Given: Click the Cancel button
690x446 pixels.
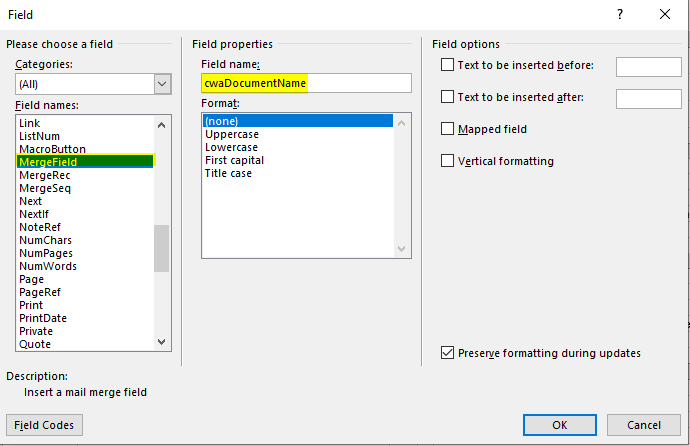Looking at the screenshot, I should click(645, 425).
